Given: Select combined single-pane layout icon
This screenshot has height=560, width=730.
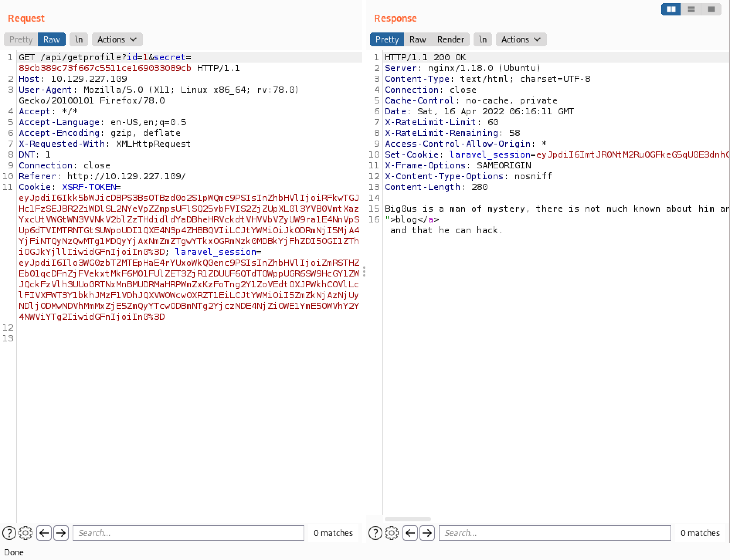Looking at the screenshot, I should pyautogui.click(x=711, y=9).
